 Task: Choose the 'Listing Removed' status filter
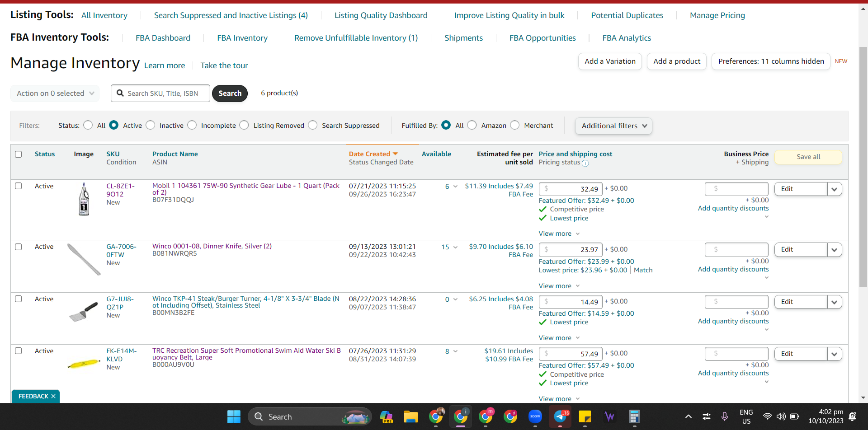pos(244,125)
